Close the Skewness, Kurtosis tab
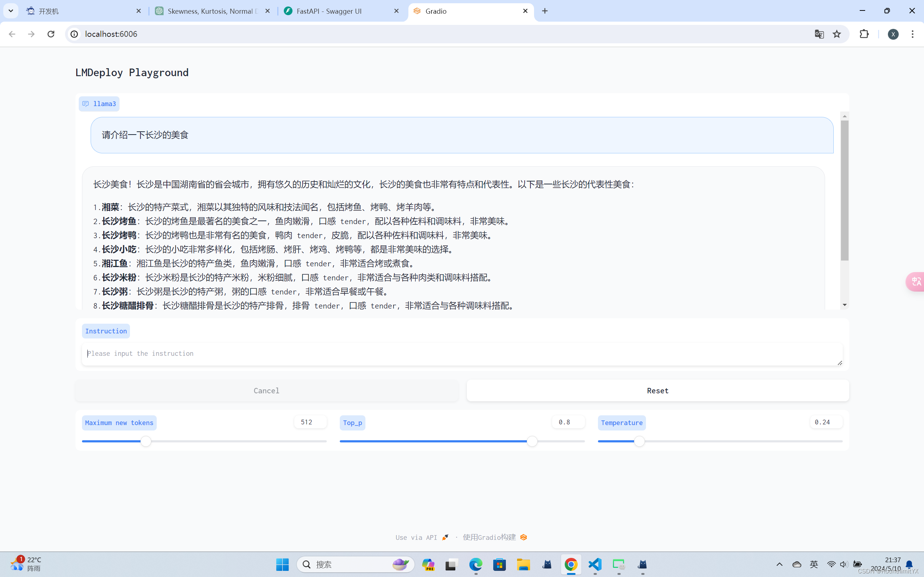 [268, 11]
